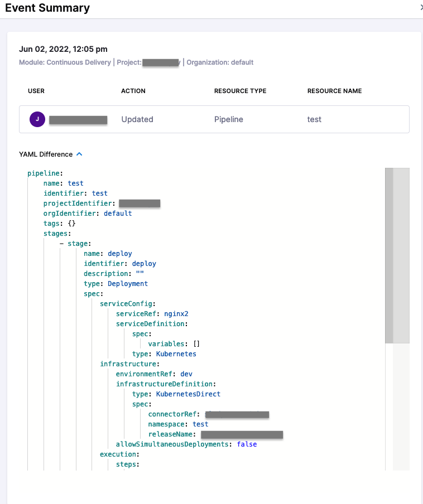Click the RESOURCE NAME column header

[x=334, y=91]
